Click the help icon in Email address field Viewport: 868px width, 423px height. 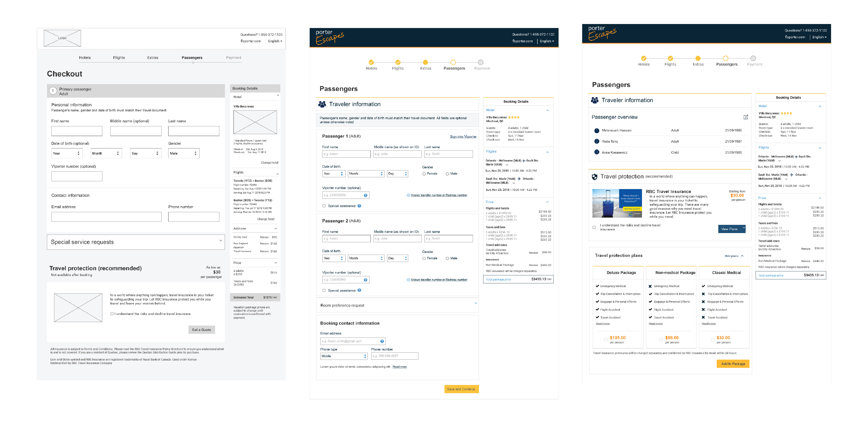tap(382, 341)
